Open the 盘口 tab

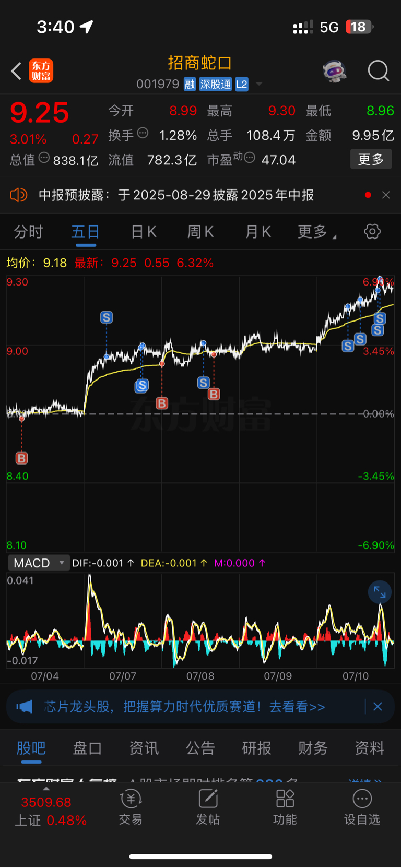pyautogui.click(x=87, y=748)
